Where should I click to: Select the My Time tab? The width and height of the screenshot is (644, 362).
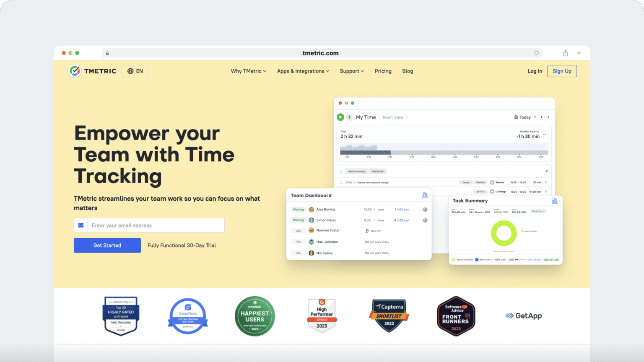[366, 117]
